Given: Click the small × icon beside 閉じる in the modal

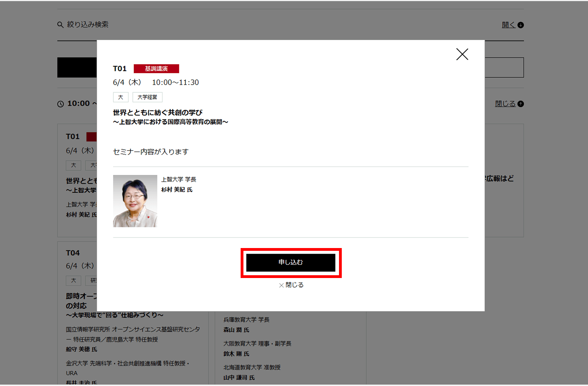Looking at the screenshot, I should point(281,285).
